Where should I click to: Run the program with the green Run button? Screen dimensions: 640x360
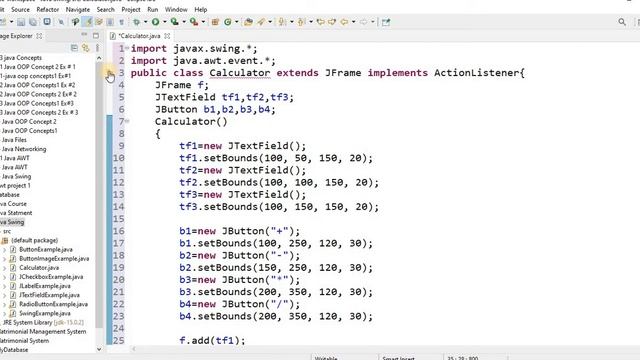156,22
